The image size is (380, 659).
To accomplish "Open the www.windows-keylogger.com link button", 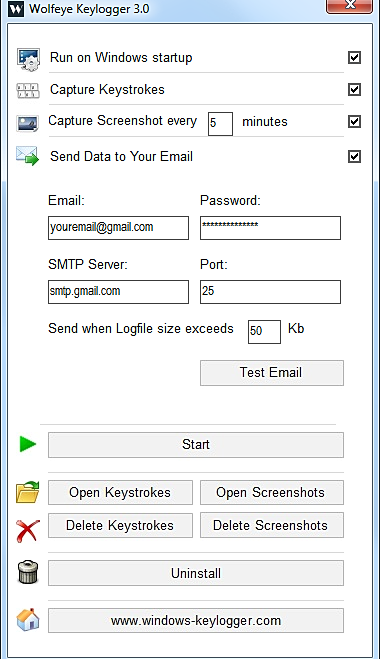I will [x=196, y=620].
